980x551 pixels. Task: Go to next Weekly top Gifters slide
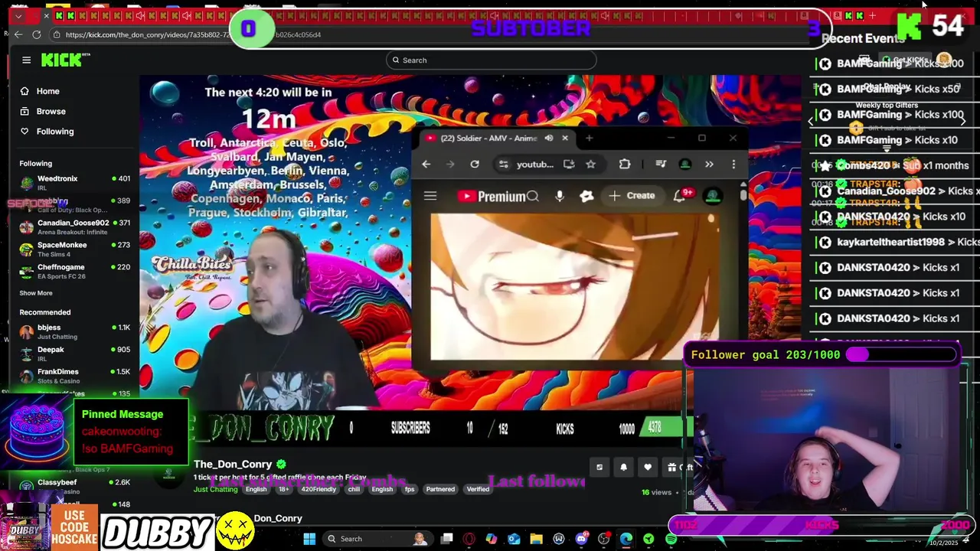(963, 121)
